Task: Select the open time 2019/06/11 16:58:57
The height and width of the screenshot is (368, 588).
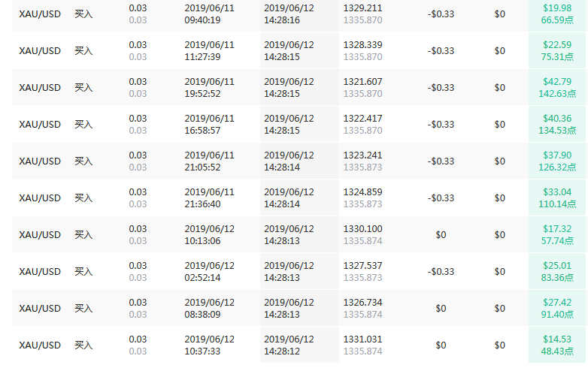Action: 209,124
